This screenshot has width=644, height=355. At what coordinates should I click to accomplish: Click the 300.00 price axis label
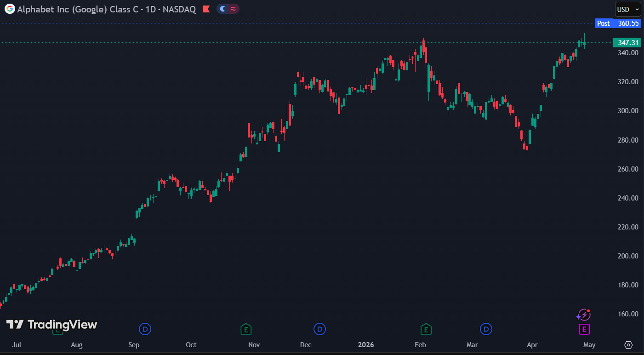(628, 111)
